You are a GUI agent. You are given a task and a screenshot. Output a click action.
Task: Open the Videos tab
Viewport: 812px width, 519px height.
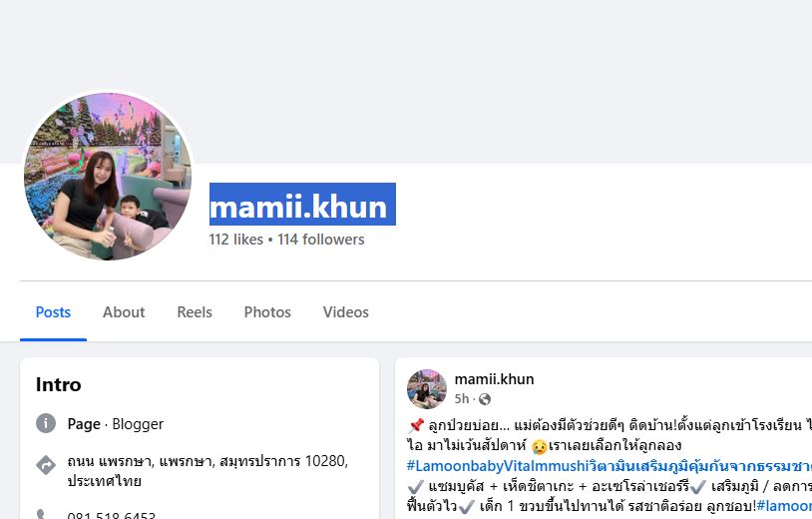[x=346, y=311]
